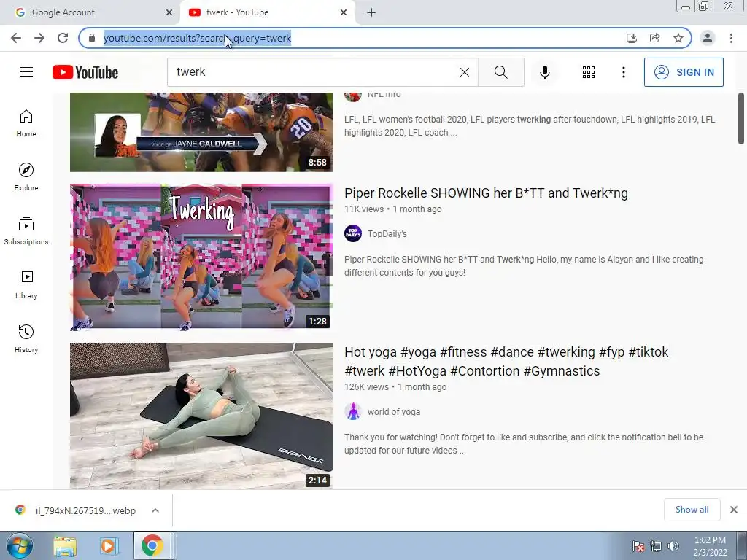Expand download item options chevron

coord(155,510)
